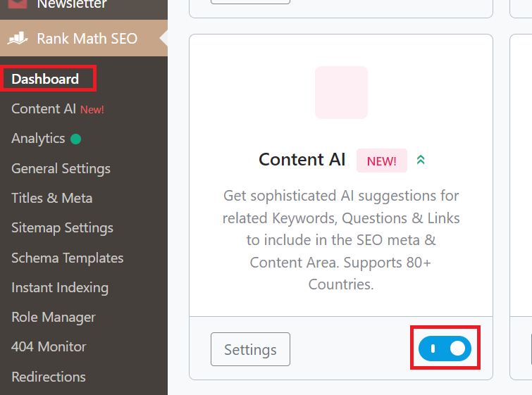This screenshot has height=395, width=532.
Task: Open Role Manager
Action: 54,318
